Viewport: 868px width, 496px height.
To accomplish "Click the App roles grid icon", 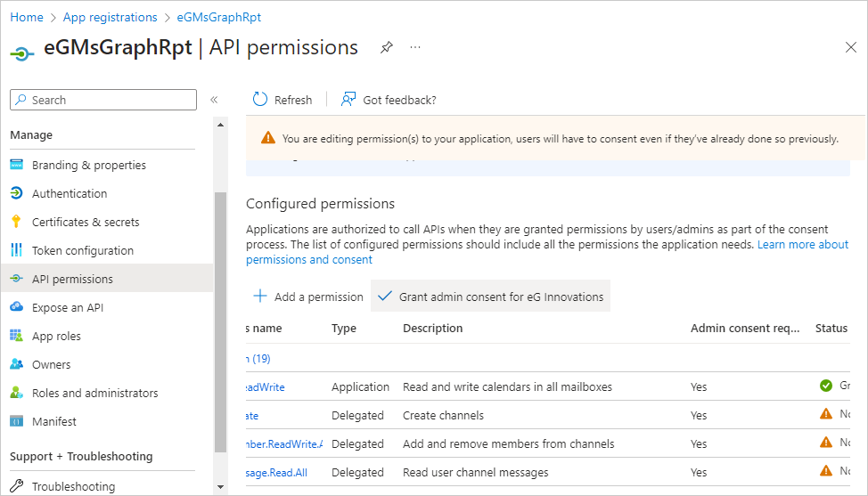I will pos(17,336).
